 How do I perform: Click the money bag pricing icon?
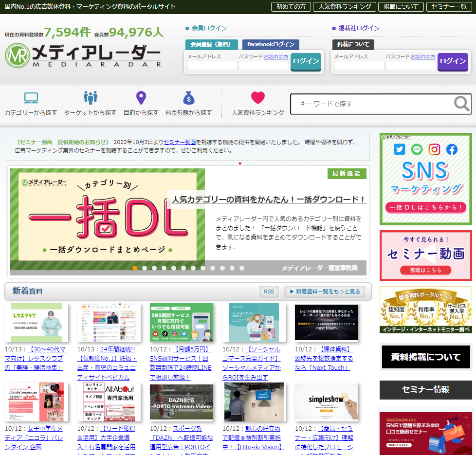[188, 98]
